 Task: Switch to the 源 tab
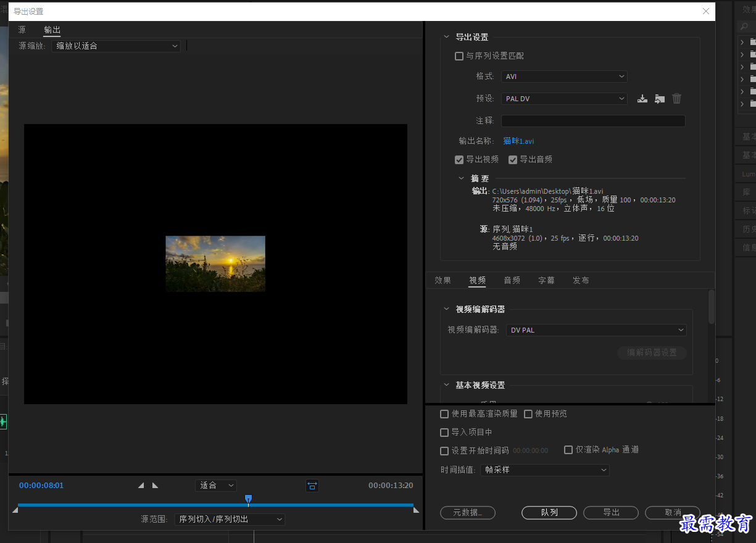[22, 30]
